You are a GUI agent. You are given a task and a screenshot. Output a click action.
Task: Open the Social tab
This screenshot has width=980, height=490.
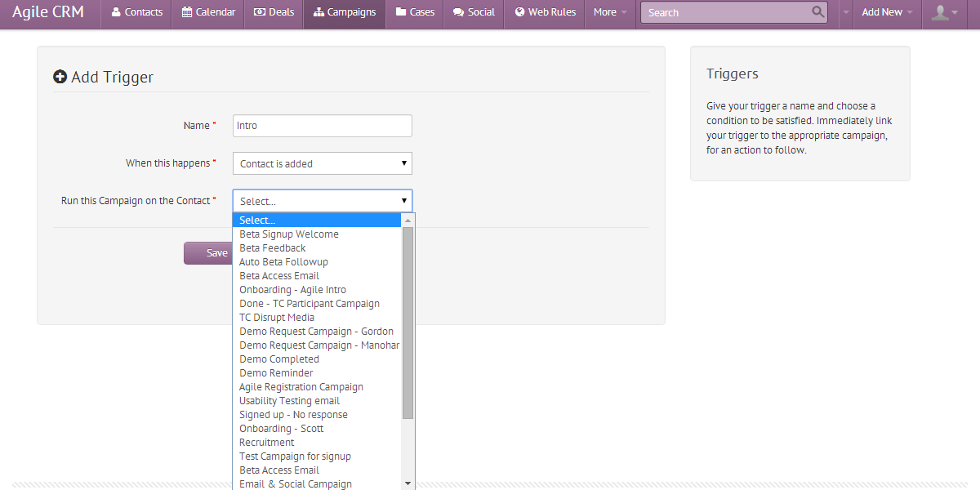(474, 12)
